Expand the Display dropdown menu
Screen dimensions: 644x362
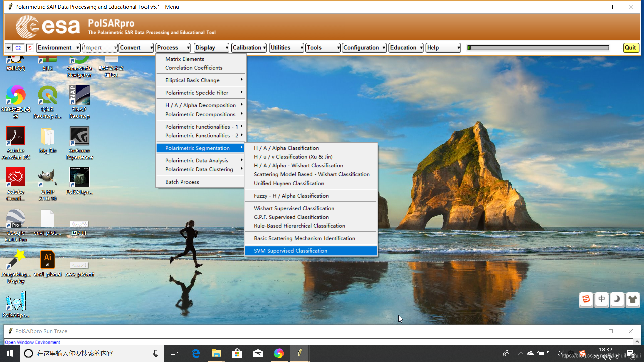(211, 47)
